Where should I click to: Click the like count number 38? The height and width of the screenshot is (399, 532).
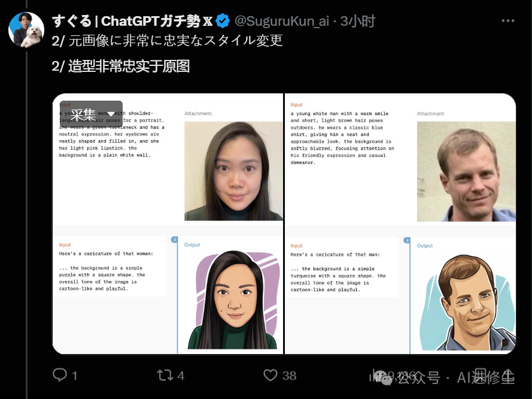290,376
